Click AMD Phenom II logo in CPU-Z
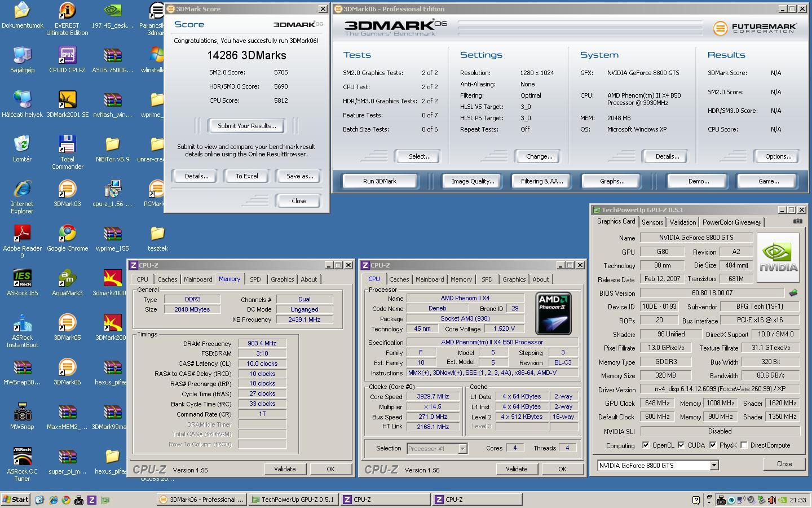This screenshot has height=508, width=812. pos(553,314)
